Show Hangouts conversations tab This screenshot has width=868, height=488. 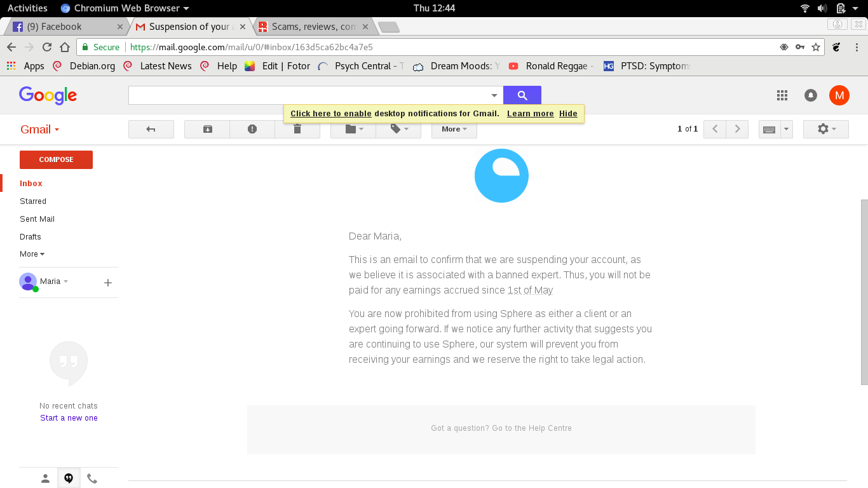pyautogui.click(x=69, y=478)
